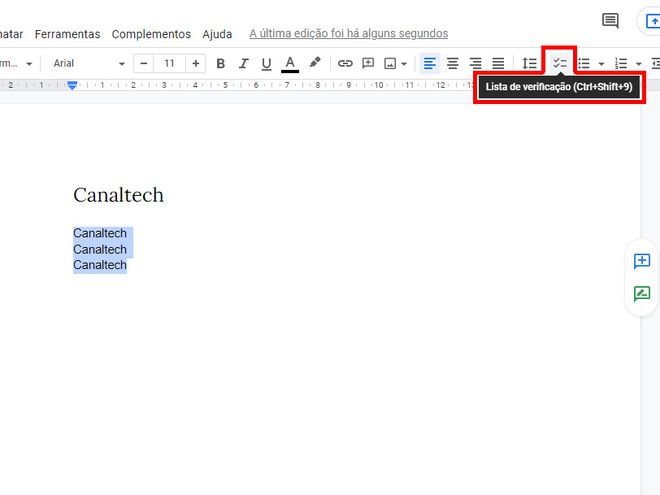Open the Ajuda menu
The image size is (660, 495).
[217, 34]
